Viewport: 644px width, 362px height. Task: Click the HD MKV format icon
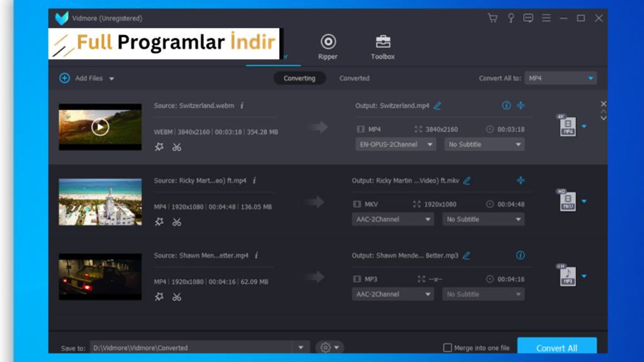[x=567, y=200]
